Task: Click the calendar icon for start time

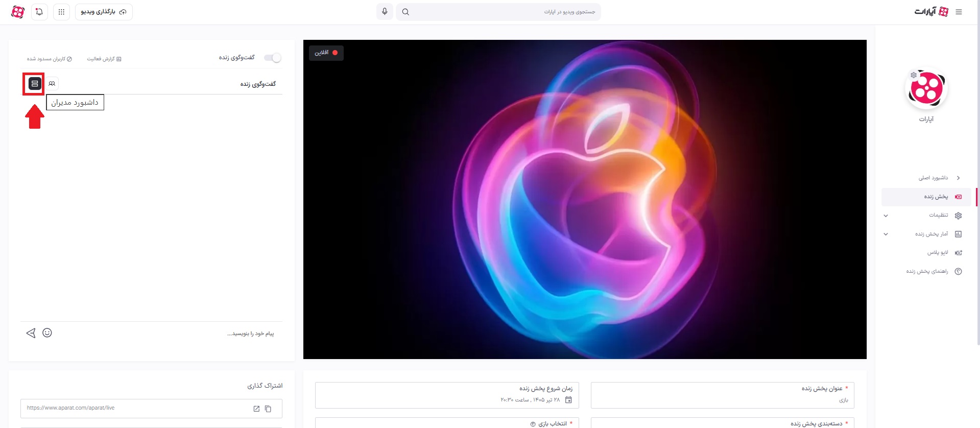Action: coord(568,400)
